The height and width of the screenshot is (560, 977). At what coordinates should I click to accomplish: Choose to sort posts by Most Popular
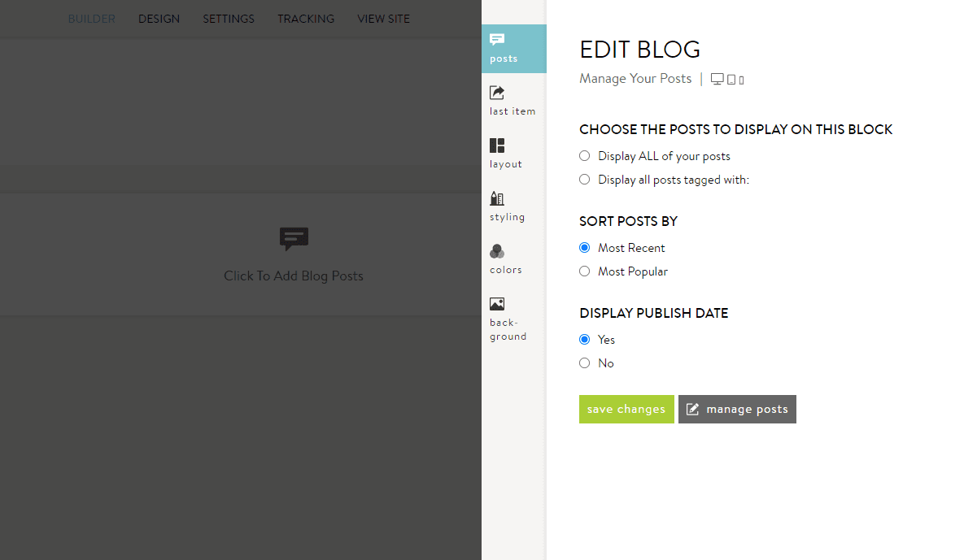(x=584, y=271)
